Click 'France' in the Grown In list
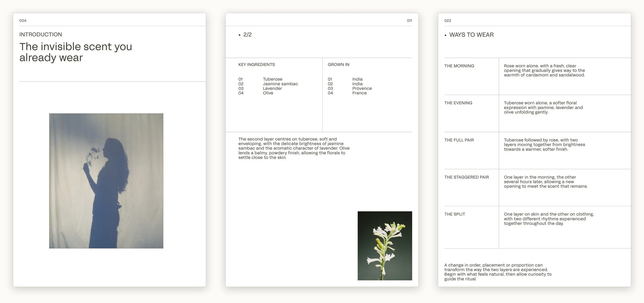644x303 pixels. [x=359, y=93]
